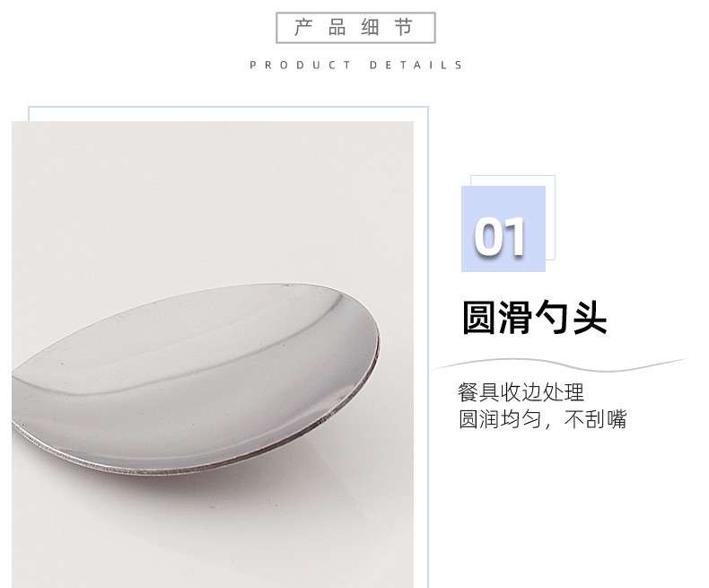Click the 圆润均匀，不刮嘴 description line
The width and height of the screenshot is (709, 588).
click(543, 419)
